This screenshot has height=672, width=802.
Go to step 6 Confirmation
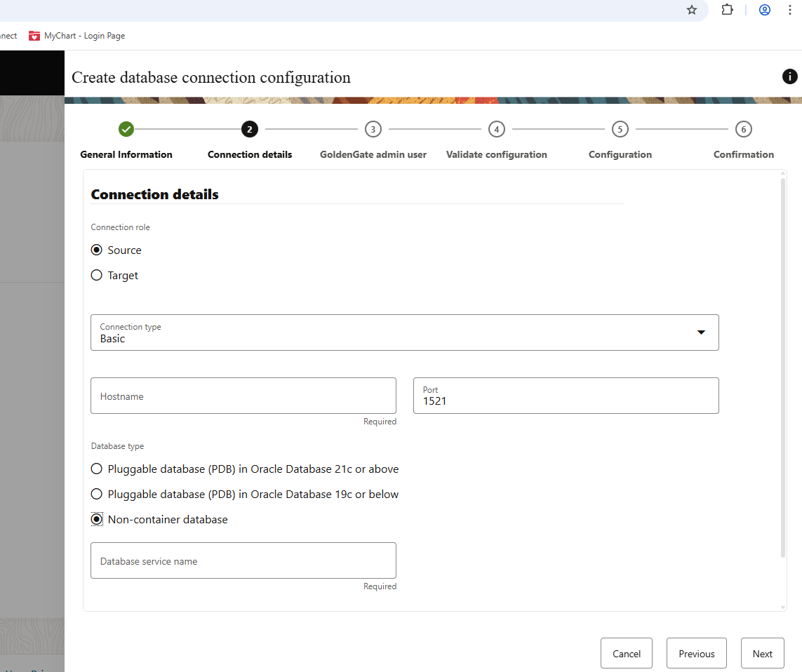(x=743, y=129)
